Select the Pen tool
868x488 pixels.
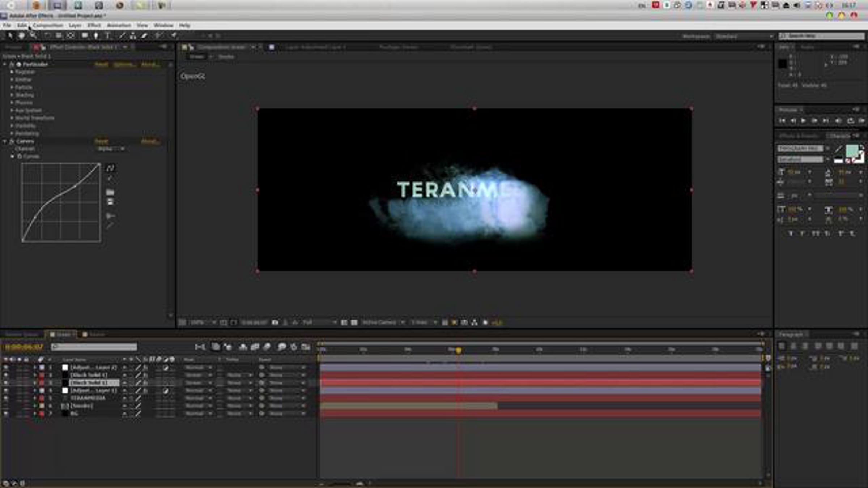click(x=96, y=35)
